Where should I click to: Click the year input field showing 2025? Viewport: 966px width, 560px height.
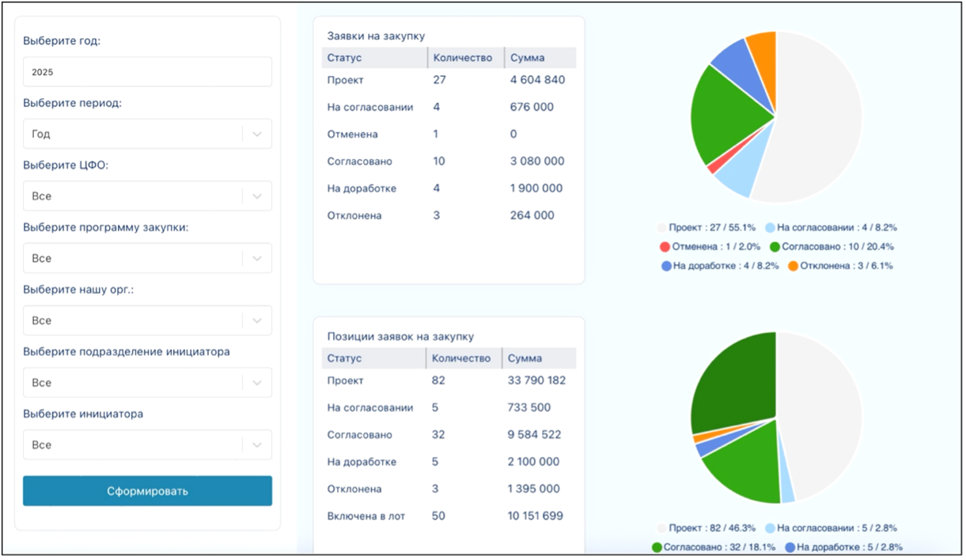pyautogui.click(x=147, y=72)
